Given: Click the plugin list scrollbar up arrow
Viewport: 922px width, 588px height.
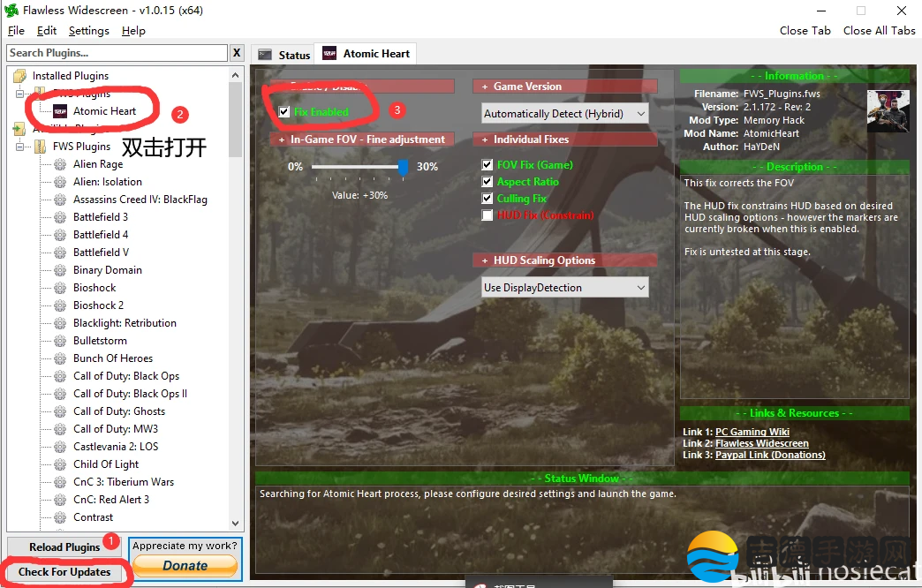Looking at the screenshot, I should coord(235,75).
